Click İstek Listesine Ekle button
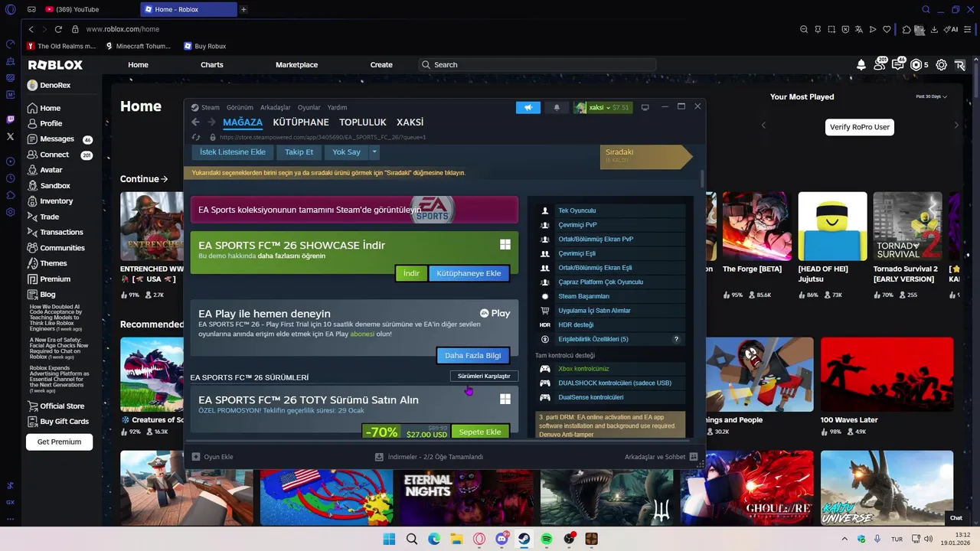980x551 pixels. (x=233, y=152)
